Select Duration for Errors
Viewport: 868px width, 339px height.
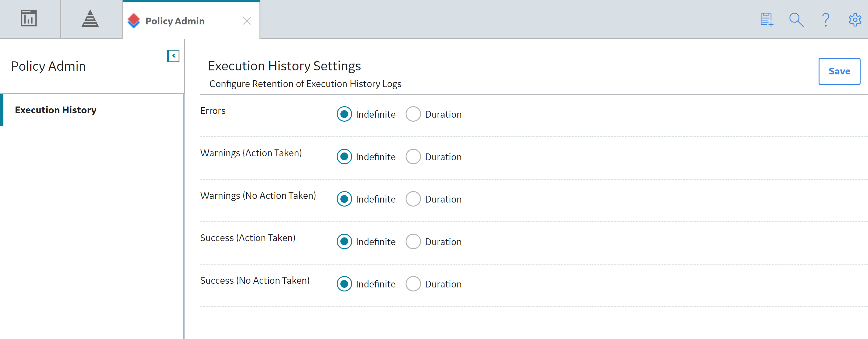tap(413, 114)
